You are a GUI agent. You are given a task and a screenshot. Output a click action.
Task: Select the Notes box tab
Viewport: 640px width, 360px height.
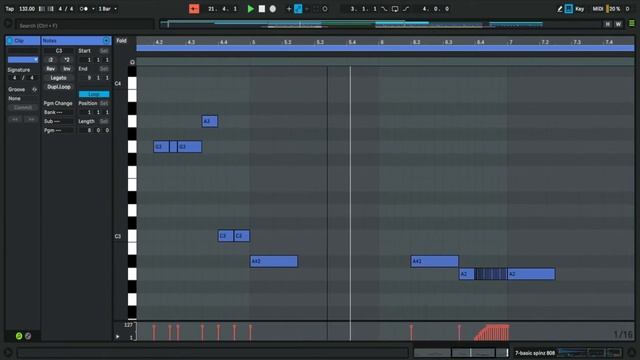(76, 40)
